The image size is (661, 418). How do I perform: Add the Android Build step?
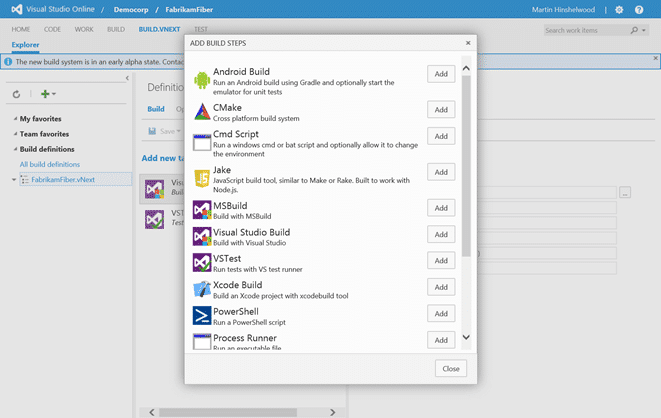click(x=441, y=74)
